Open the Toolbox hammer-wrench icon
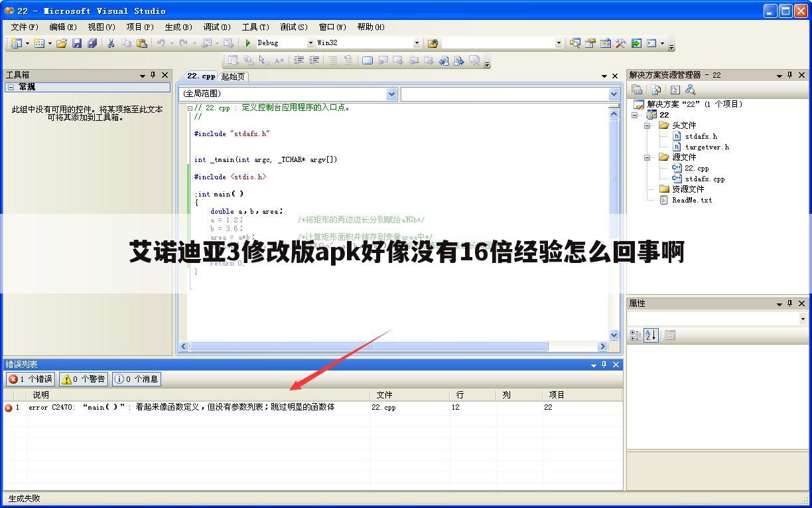Viewport: 812px width, 508px height. [x=620, y=43]
